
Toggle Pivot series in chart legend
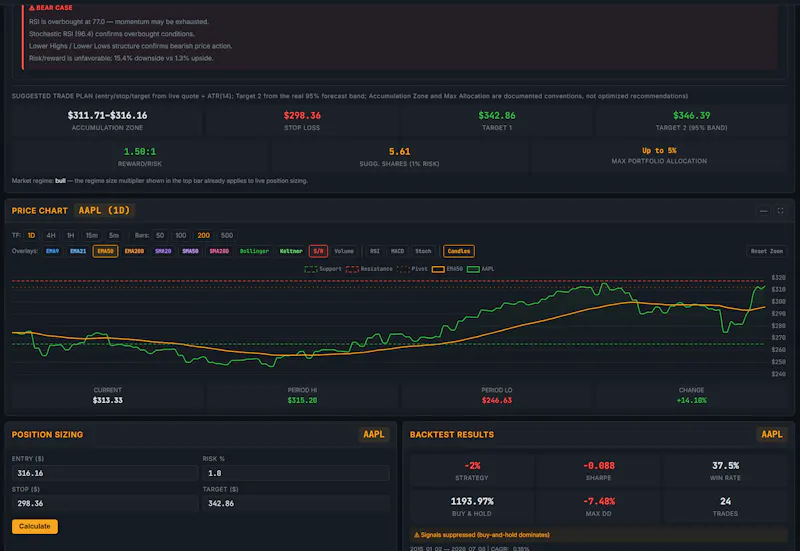412,269
